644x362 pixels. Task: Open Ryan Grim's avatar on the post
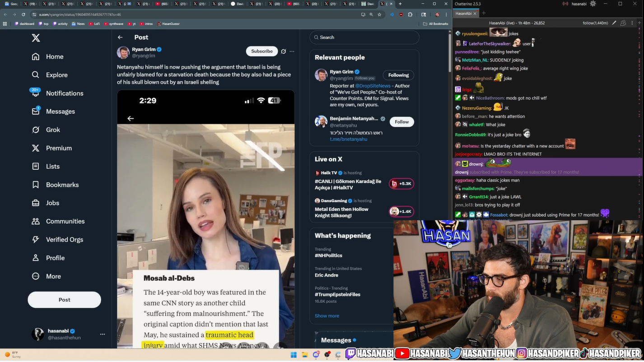(x=123, y=52)
